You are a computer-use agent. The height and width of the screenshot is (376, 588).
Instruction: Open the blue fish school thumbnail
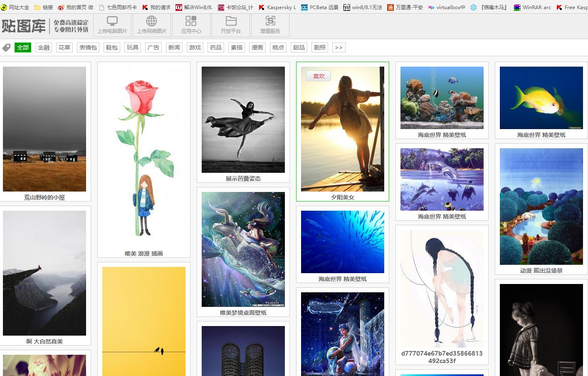[343, 242]
